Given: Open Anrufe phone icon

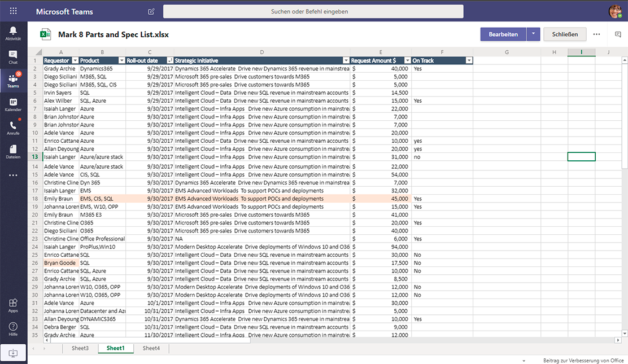Looking at the screenshot, I should tap(13, 128).
